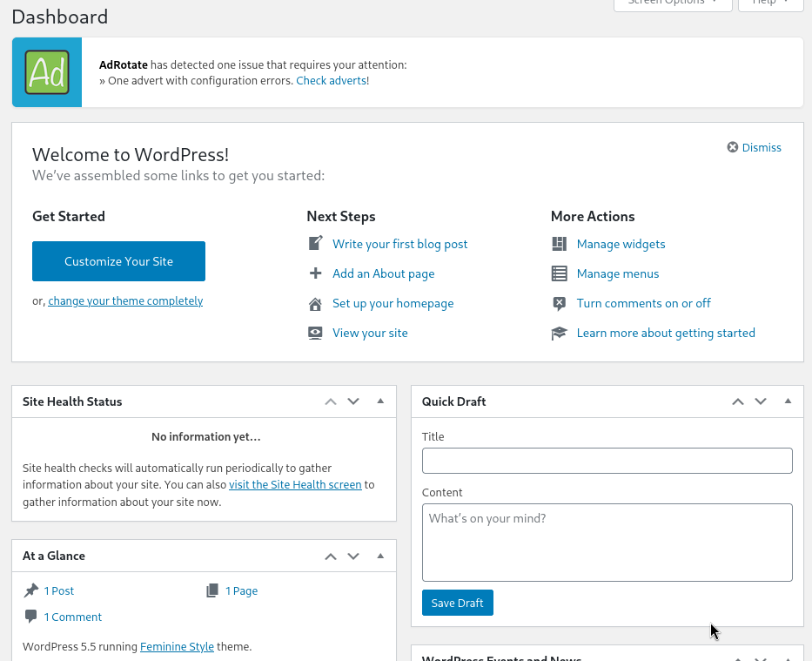Focus the Quick Draft Title field
The image size is (812, 661).
tap(607, 461)
